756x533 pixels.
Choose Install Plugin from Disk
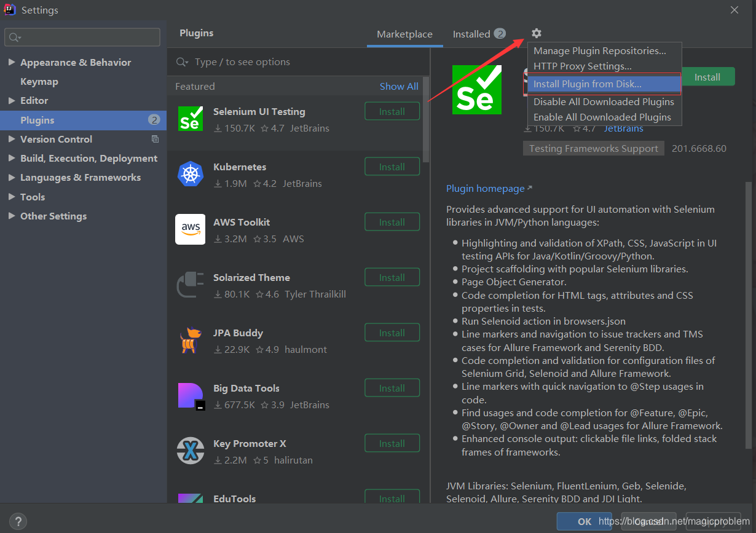pyautogui.click(x=604, y=84)
